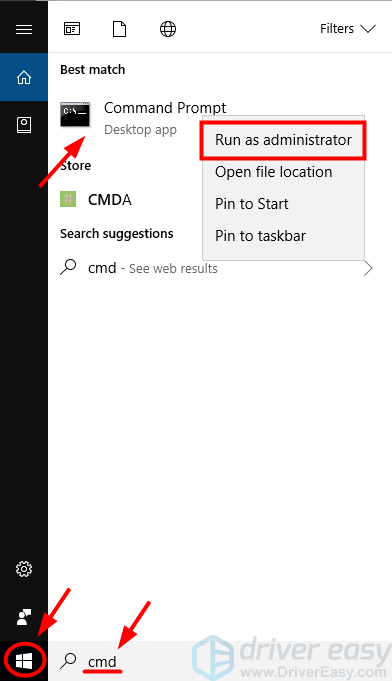The width and height of the screenshot is (392, 681).
Task: Launch Command Prompt icon in best match
Action: [x=75, y=115]
